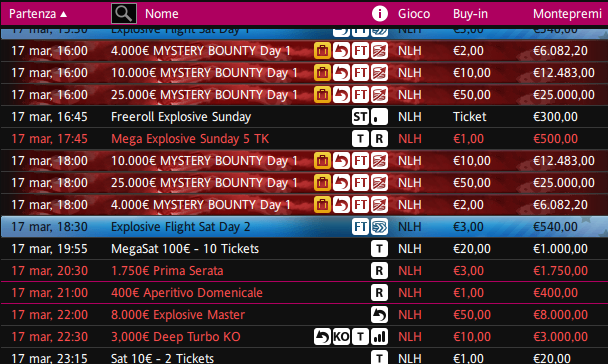
Task: Click T icon on Sat 10€ - 2 Tickets
Action: pos(379,357)
